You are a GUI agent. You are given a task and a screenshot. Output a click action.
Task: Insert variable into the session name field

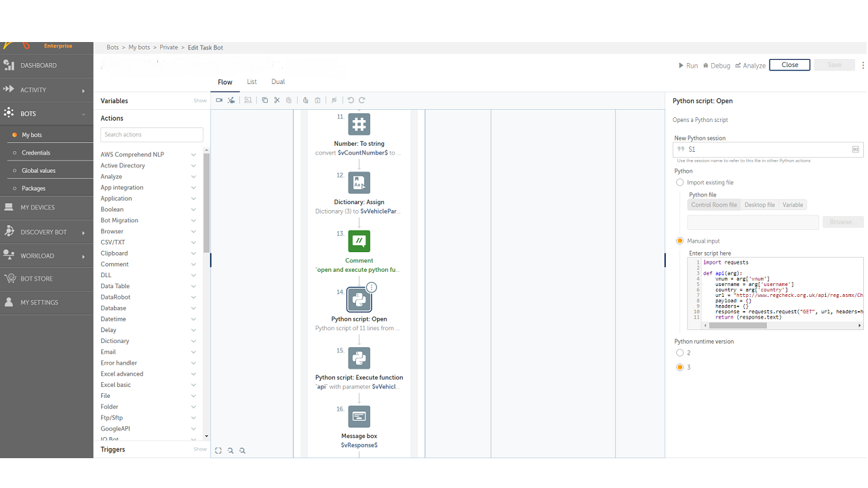[856, 149]
